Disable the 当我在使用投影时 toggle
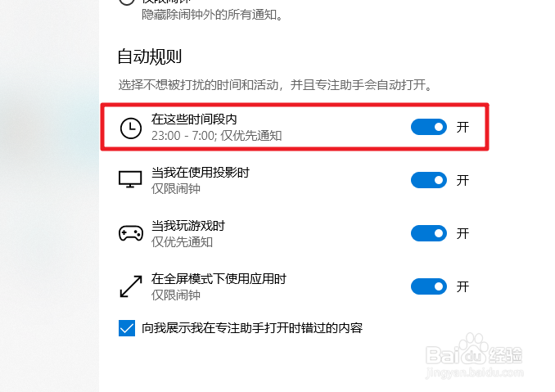Screen dimensions: 555x392 (x=429, y=180)
